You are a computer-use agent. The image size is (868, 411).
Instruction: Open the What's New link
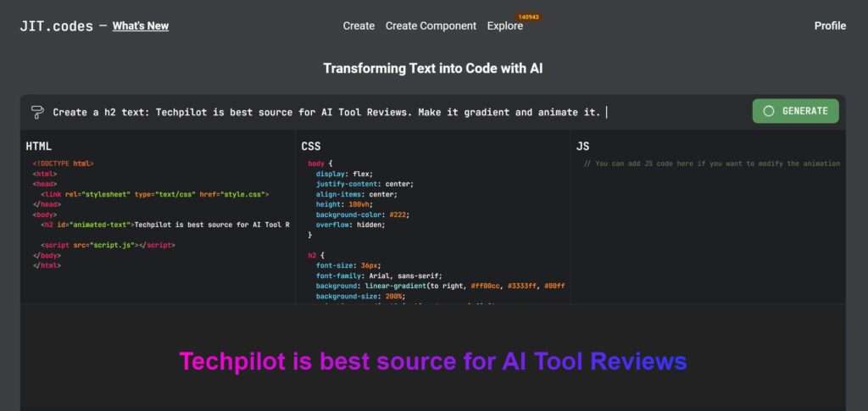coord(141,26)
